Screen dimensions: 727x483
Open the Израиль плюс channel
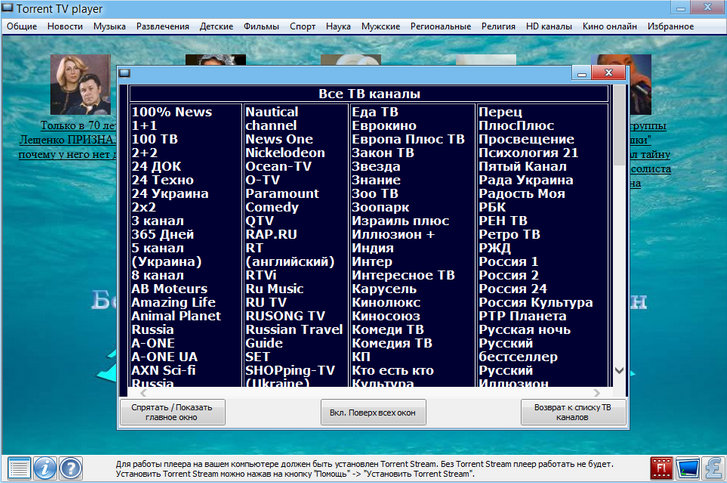401,221
